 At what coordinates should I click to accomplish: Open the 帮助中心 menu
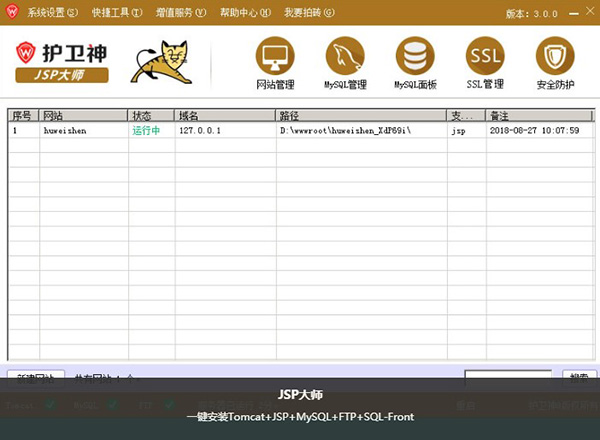click(x=244, y=14)
